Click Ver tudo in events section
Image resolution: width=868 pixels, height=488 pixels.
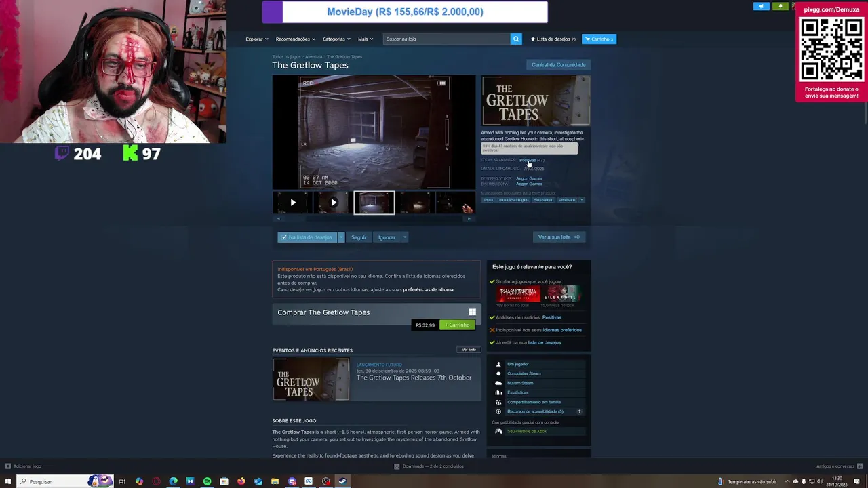(469, 350)
